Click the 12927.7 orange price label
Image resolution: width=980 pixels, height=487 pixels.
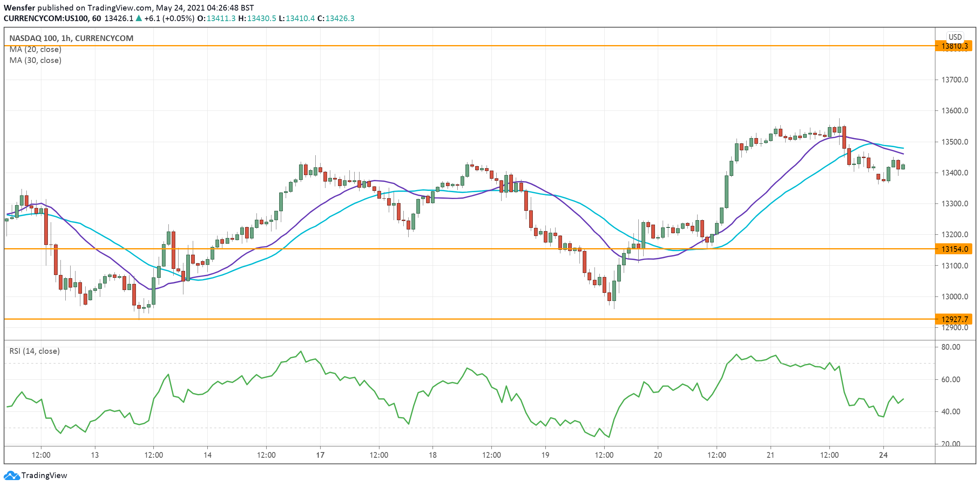(x=954, y=319)
